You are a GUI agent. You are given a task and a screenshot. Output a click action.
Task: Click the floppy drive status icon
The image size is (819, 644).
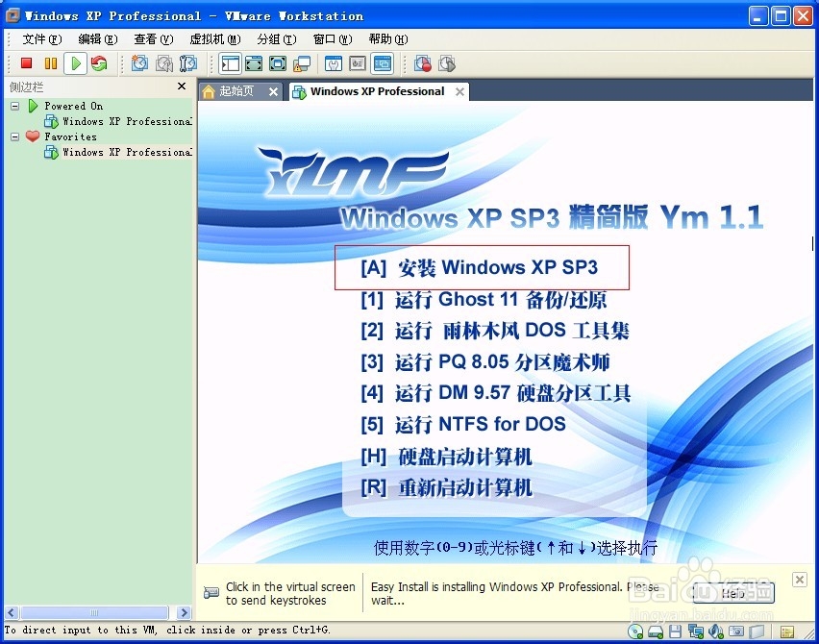pos(676,632)
